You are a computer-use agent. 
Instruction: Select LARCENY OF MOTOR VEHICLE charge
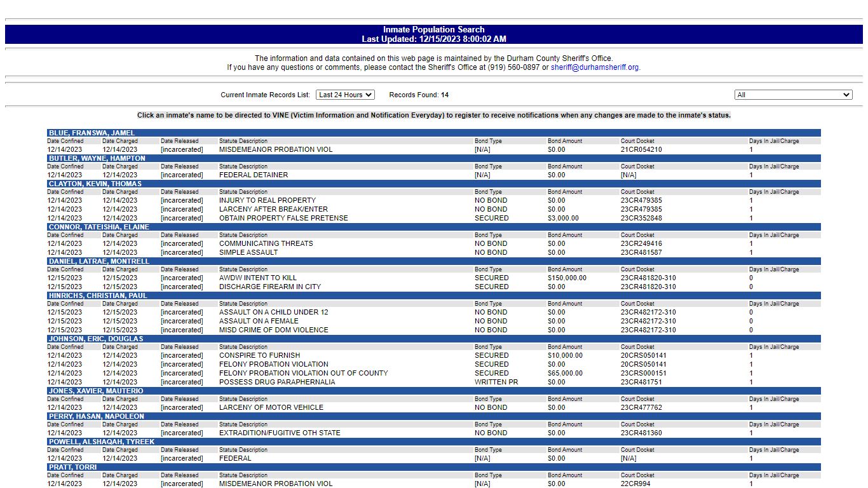coord(271,407)
